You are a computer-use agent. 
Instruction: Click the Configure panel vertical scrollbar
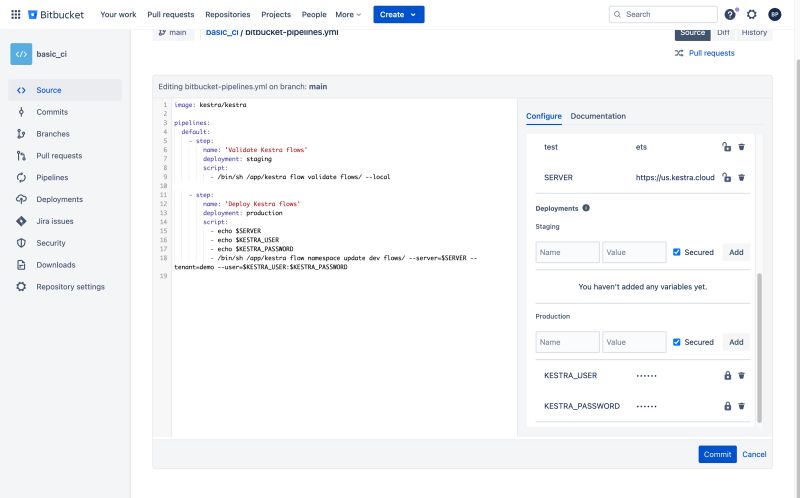point(759,348)
